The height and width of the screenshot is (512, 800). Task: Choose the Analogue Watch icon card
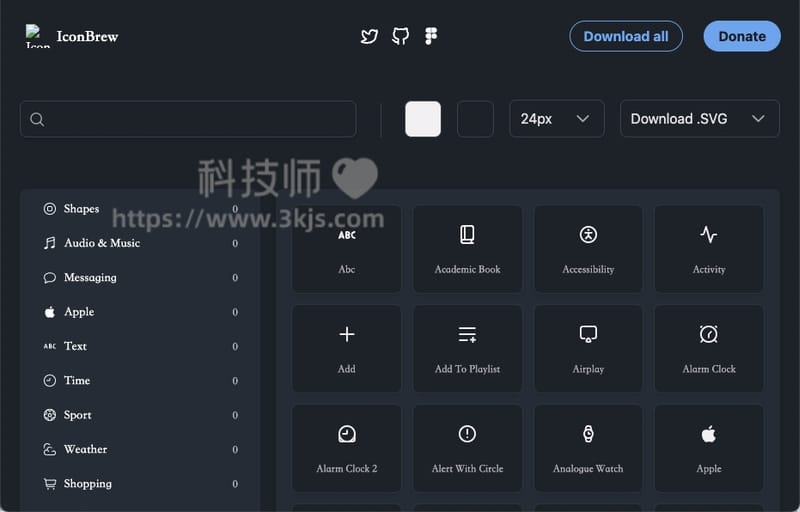(588, 448)
